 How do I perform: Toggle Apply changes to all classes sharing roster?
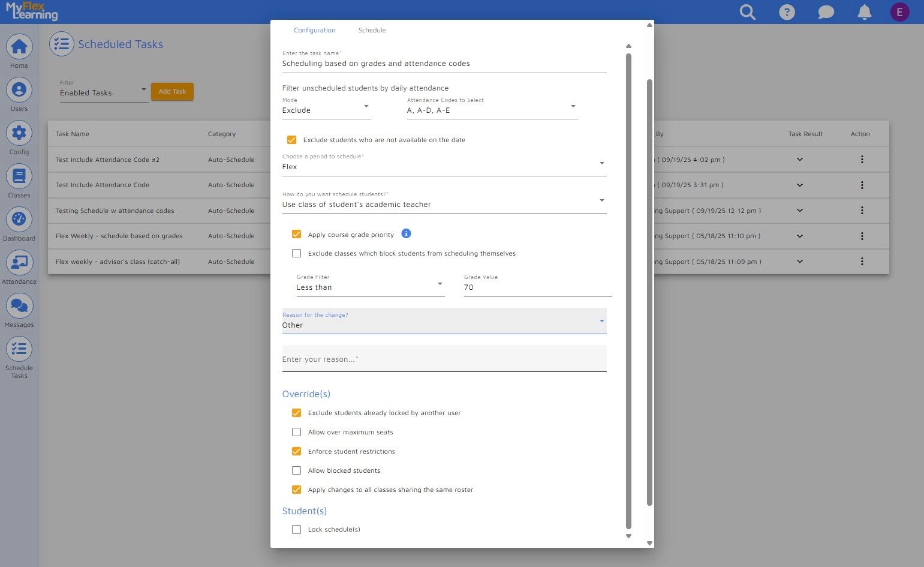(x=296, y=490)
